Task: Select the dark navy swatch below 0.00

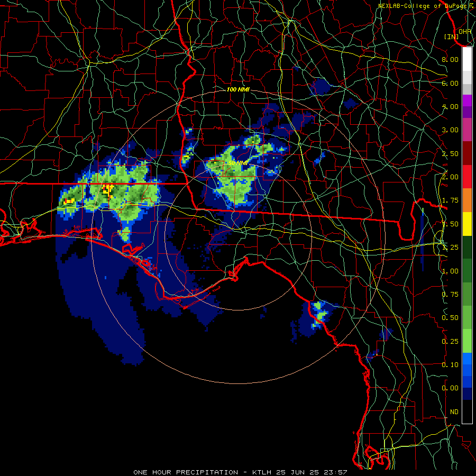Action: [467, 393]
